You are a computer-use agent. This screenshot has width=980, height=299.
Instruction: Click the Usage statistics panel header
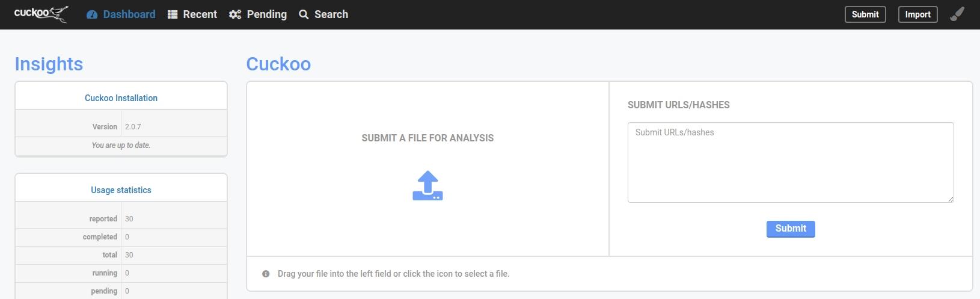(121, 190)
